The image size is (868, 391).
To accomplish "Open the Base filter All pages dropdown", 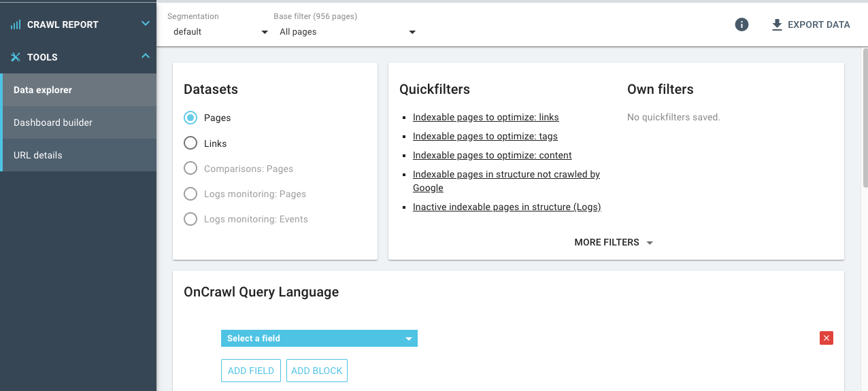I will pyautogui.click(x=346, y=32).
